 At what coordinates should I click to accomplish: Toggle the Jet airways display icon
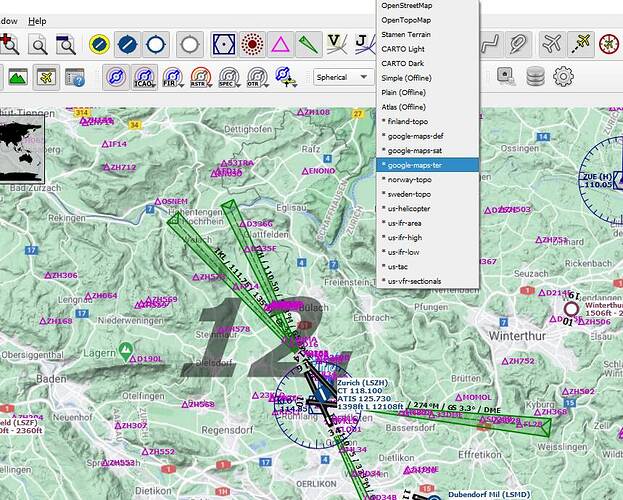(364, 44)
